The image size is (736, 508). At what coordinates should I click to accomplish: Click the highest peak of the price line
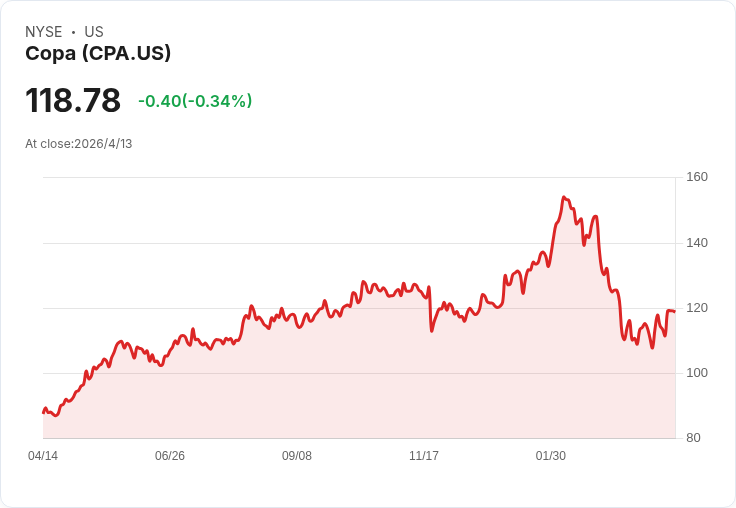point(565,198)
